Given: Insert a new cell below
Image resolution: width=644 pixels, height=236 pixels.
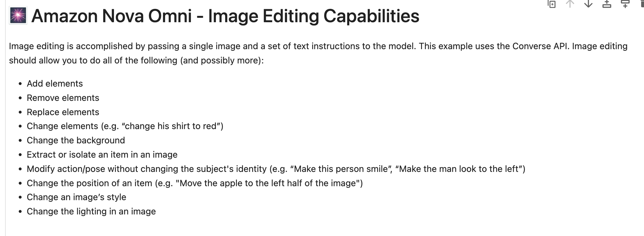Looking at the screenshot, I should tap(625, 4).
